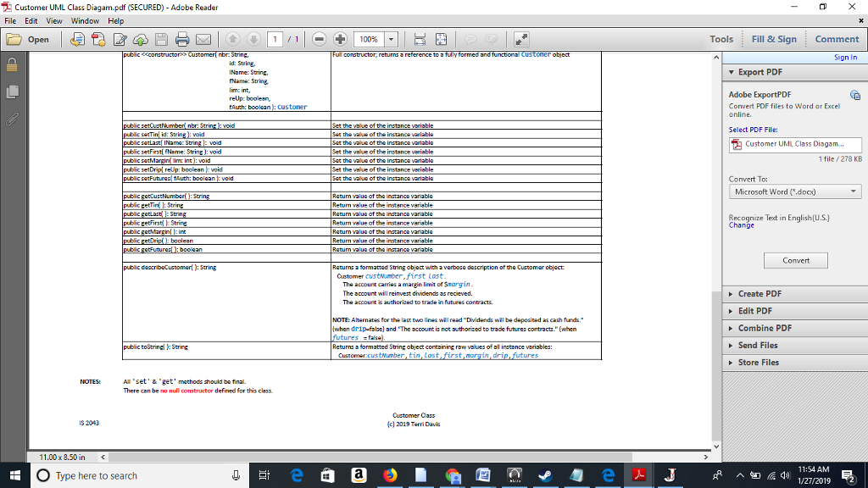
Task: Open the Help menu
Action: pos(115,21)
